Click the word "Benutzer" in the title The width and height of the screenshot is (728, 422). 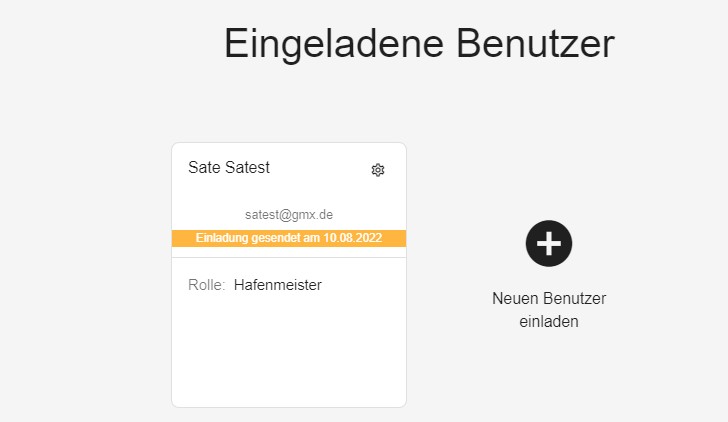[535, 43]
